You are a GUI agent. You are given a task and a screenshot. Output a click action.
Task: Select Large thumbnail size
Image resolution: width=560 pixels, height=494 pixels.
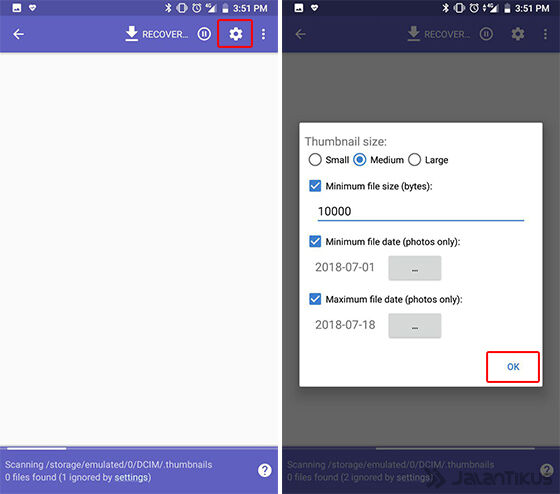[x=414, y=160]
